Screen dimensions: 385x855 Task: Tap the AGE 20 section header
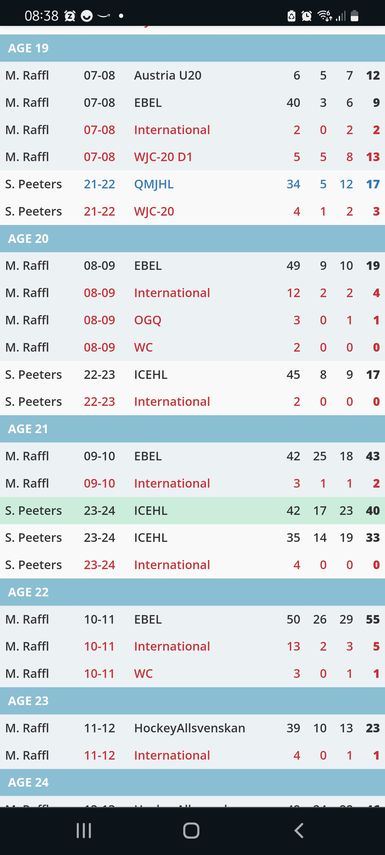pyautogui.click(x=192, y=238)
